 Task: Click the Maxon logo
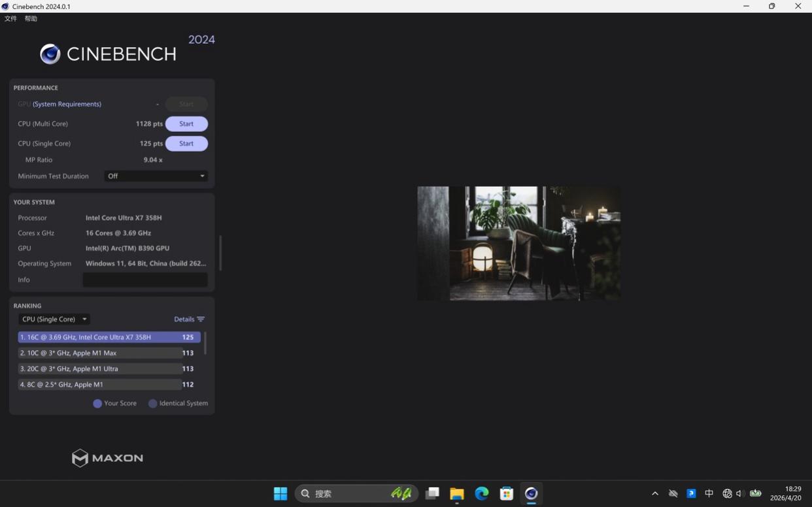tap(107, 458)
